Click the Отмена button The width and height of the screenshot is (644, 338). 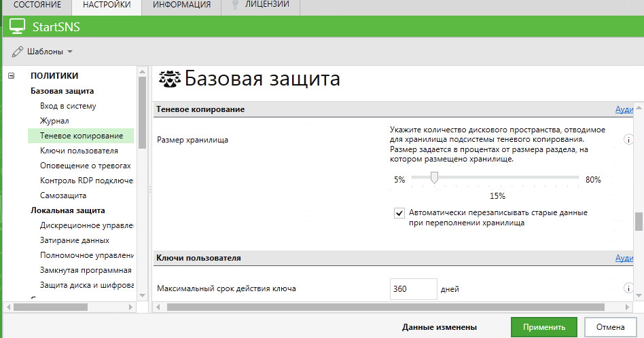[x=610, y=327]
